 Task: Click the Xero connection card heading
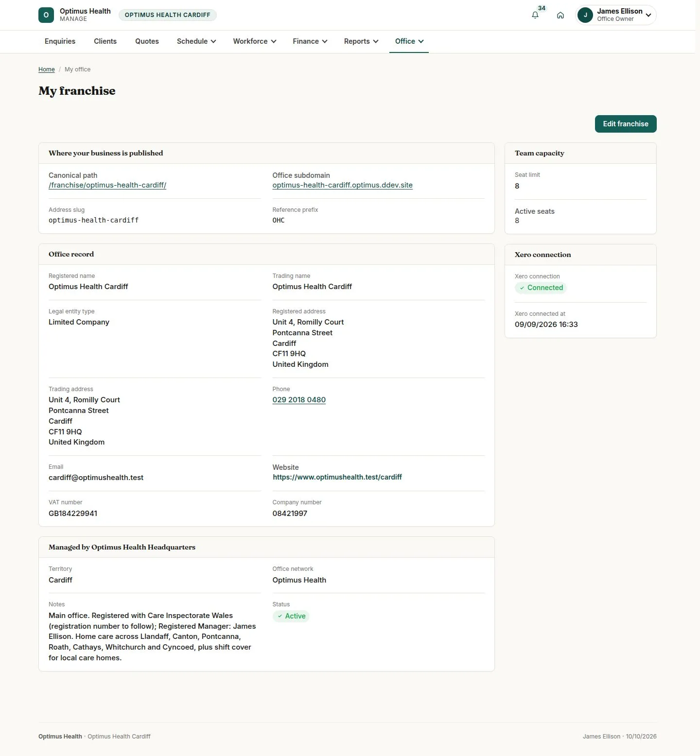pos(543,255)
